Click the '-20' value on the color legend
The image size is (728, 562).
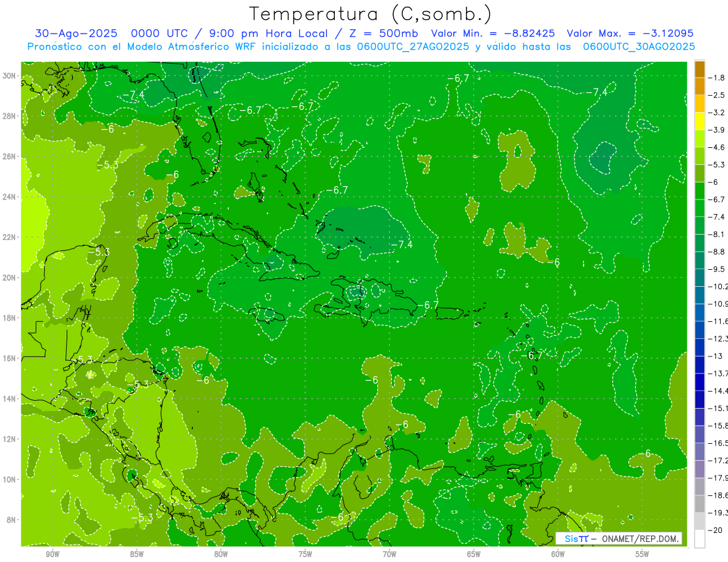pyautogui.click(x=715, y=530)
